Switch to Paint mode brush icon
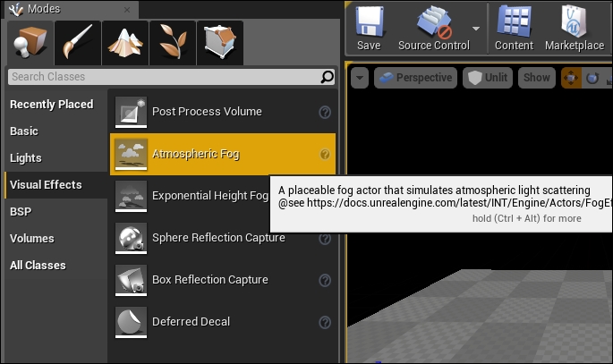Image resolution: width=613 pixels, height=364 pixels. [x=78, y=42]
